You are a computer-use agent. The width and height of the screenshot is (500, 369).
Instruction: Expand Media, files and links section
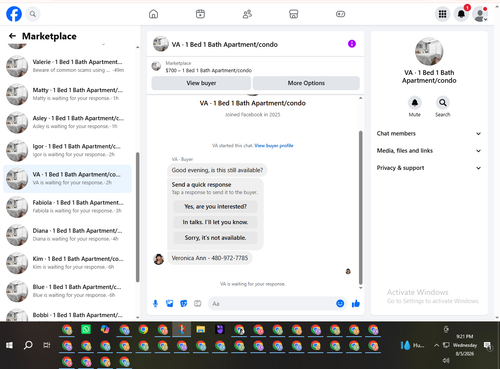429,151
